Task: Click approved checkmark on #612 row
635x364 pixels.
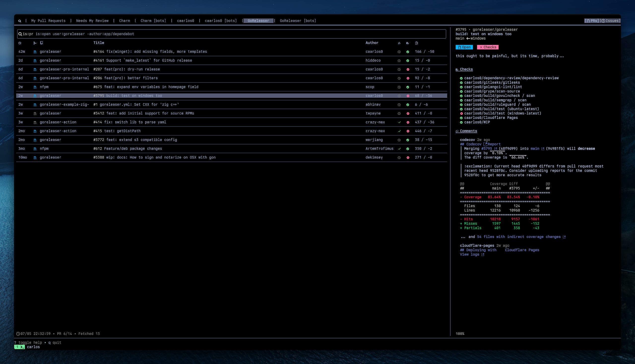Action: pyautogui.click(x=399, y=149)
